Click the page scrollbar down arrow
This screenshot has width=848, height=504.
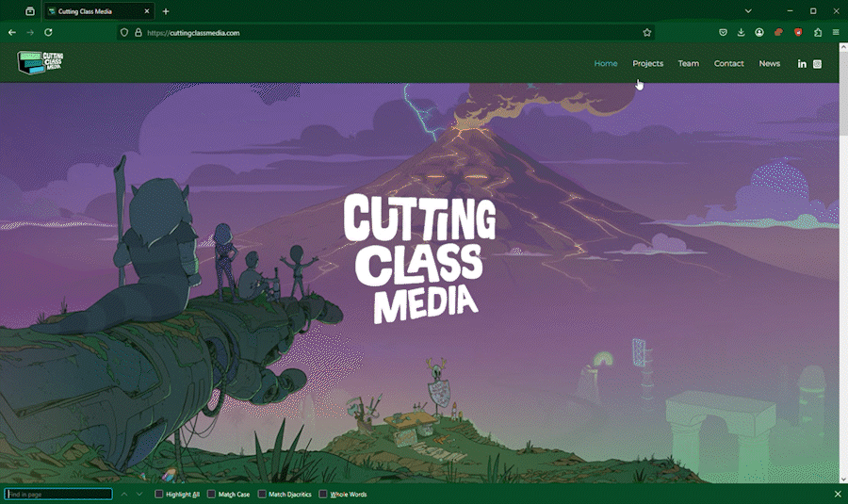(x=843, y=480)
